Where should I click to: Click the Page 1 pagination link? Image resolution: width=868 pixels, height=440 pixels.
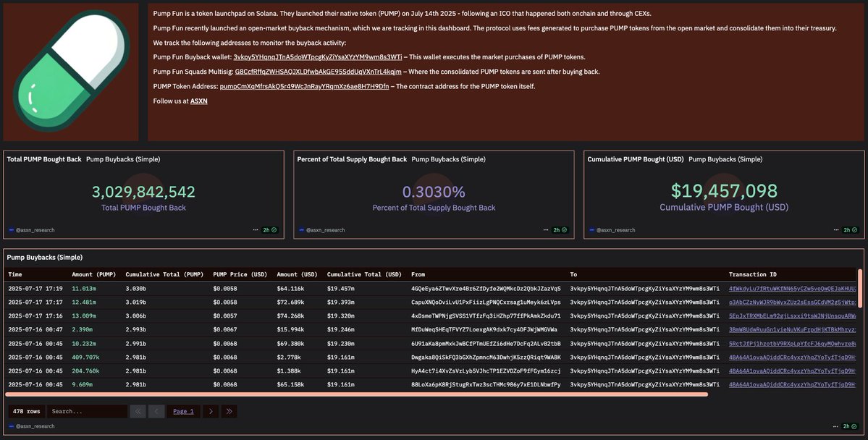pos(183,411)
